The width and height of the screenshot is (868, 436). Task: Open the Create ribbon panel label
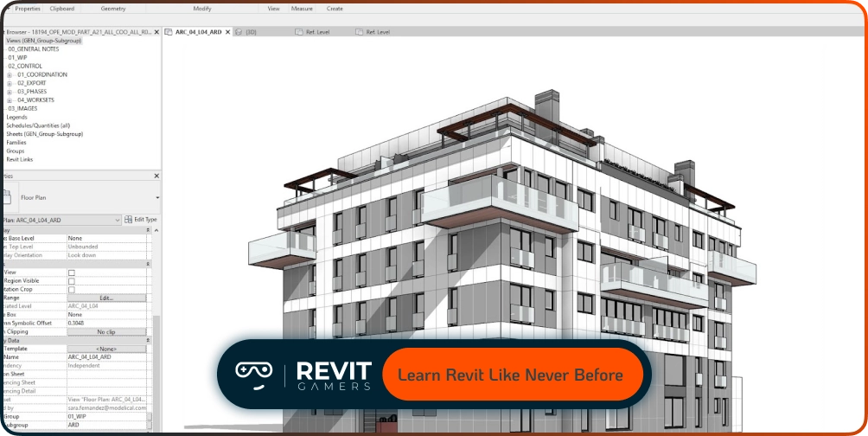[x=335, y=9]
